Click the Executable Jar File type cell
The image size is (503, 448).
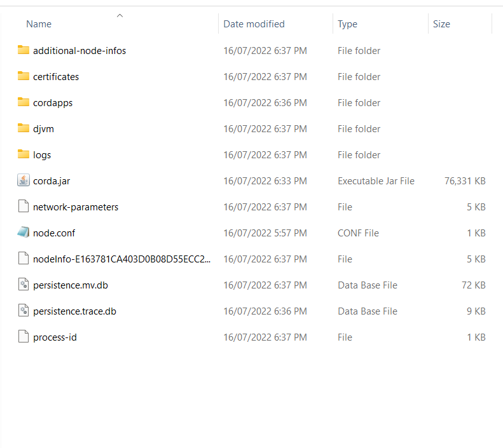point(376,181)
